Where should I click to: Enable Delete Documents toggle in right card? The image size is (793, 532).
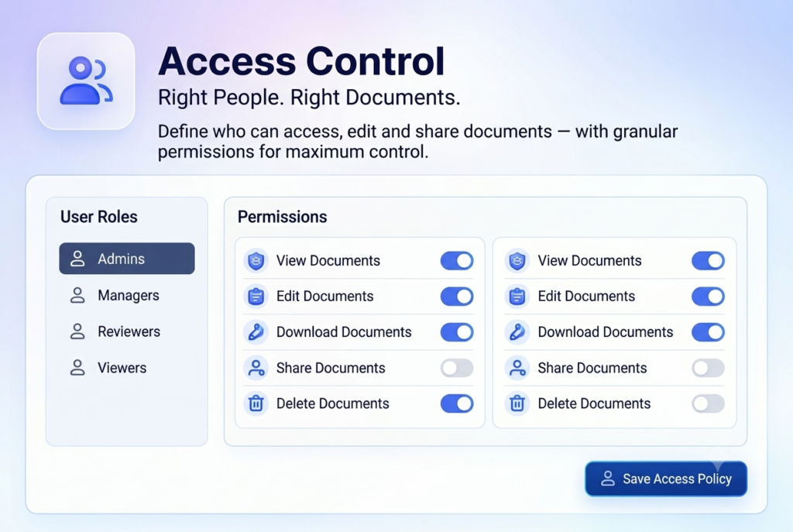coord(708,403)
